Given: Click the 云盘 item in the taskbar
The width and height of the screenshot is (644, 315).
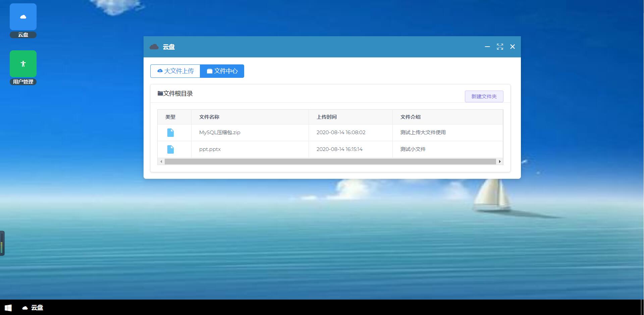Looking at the screenshot, I should (x=33, y=308).
